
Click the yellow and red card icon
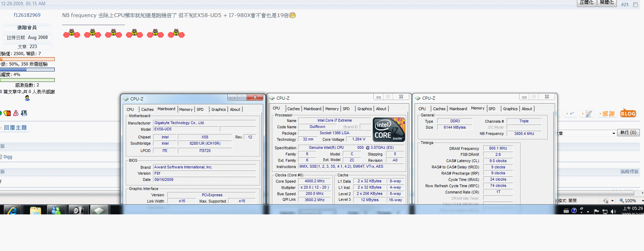(x=7, y=113)
